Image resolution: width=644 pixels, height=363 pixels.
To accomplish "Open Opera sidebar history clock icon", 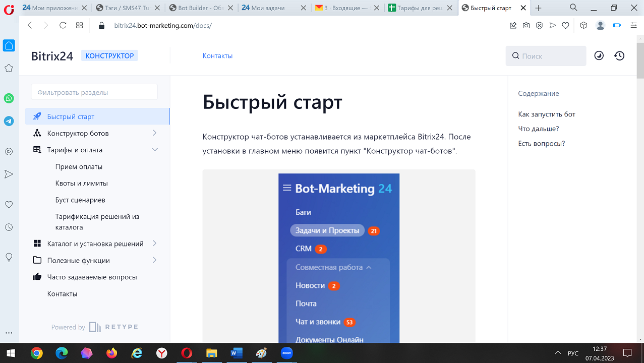I will [x=9, y=227].
